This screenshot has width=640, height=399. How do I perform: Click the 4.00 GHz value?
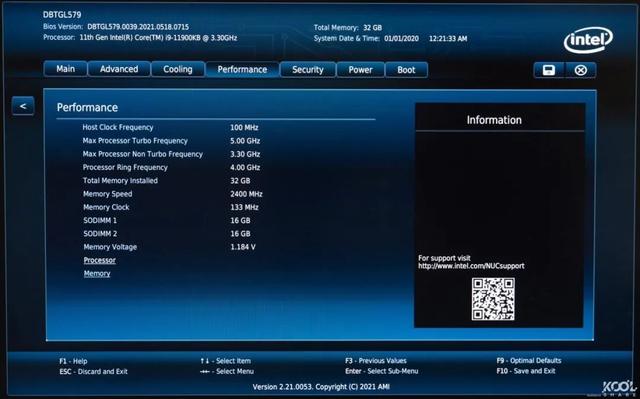click(245, 167)
